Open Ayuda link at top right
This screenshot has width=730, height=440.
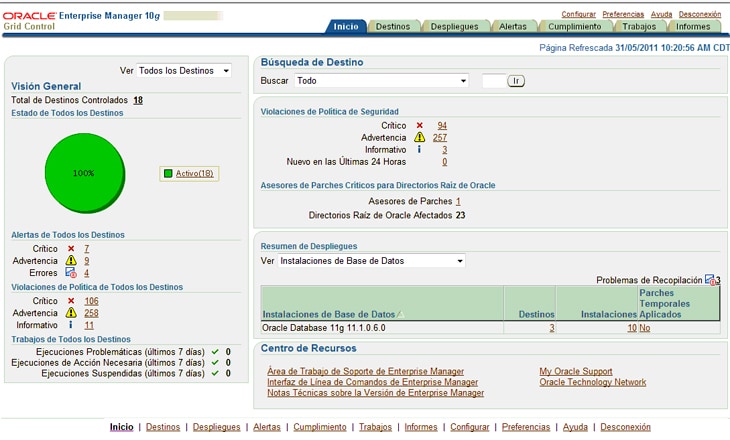pos(661,14)
